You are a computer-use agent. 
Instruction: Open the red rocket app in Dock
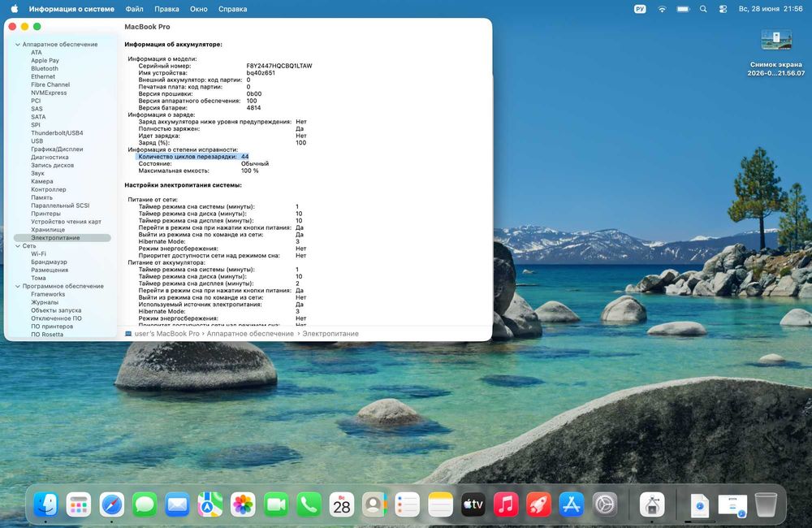(538, 504)
